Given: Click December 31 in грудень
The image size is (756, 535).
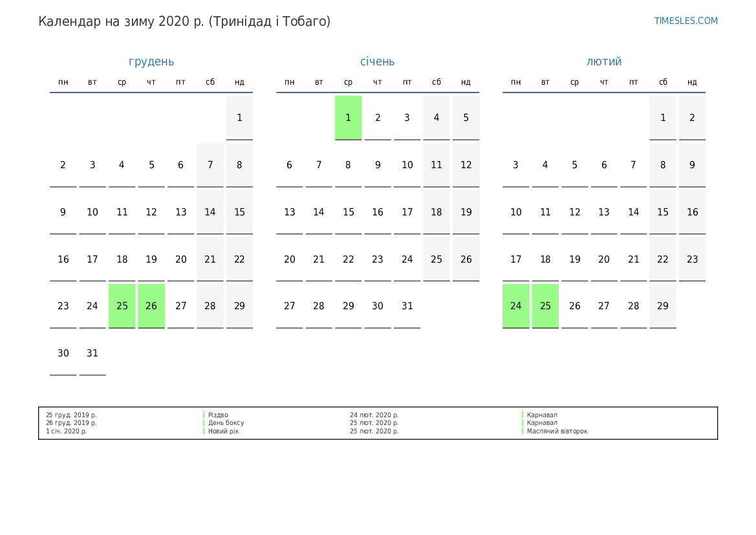Looking at the screenshot, I should pyautogui.click(x=92, y=353).
